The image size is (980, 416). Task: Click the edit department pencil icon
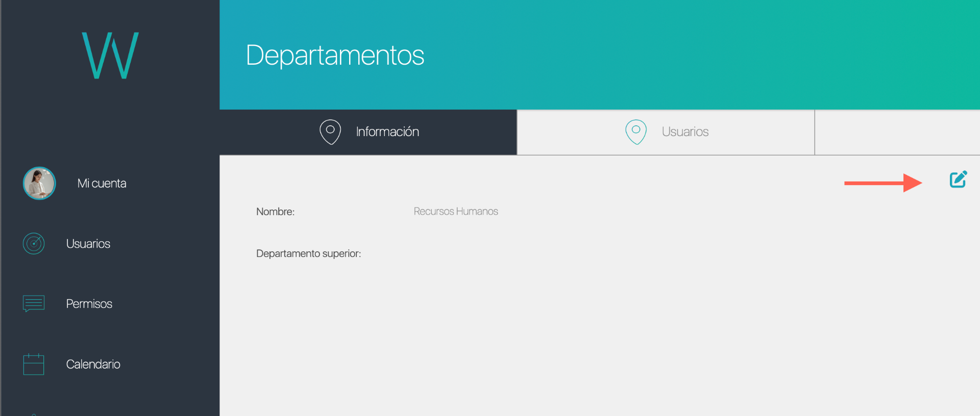pyautogui.click(x=958, y=179)
